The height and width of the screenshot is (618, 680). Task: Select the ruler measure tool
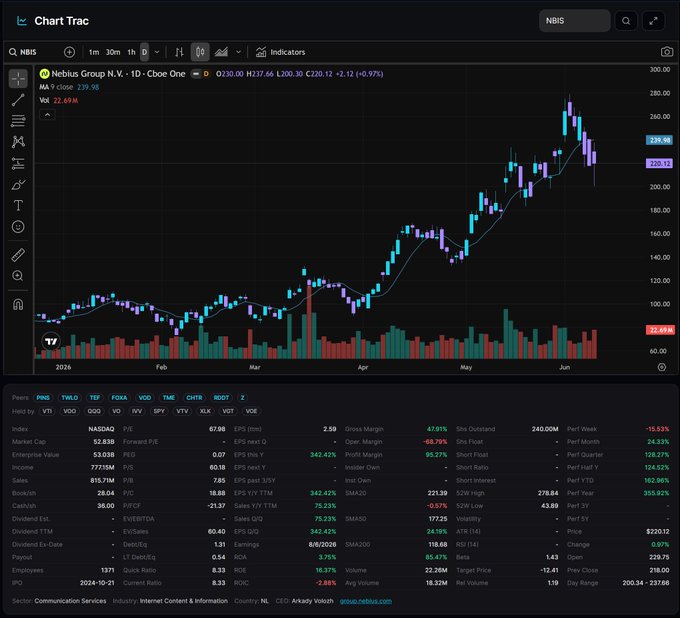(x=18, y=255)
